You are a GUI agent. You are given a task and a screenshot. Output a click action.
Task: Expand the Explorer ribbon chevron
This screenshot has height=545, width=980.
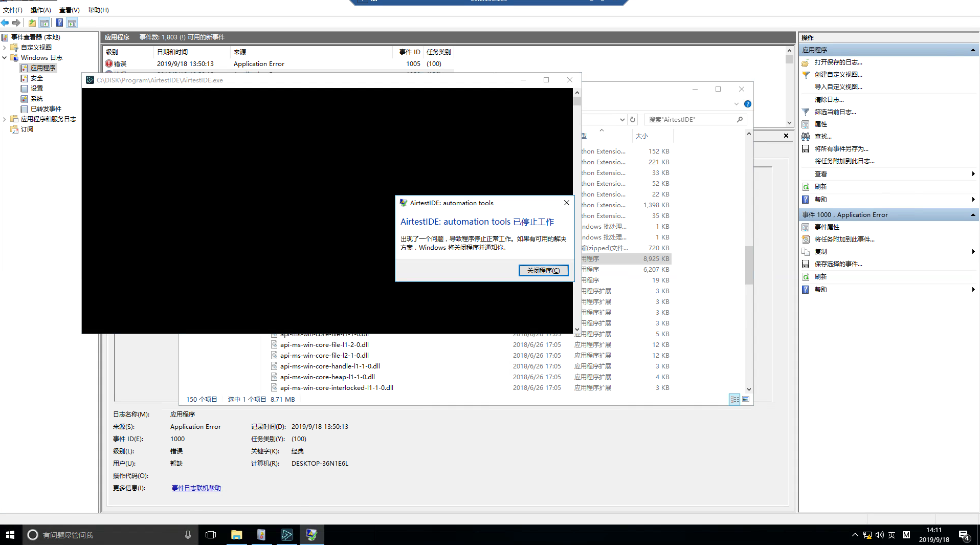click(737, 104)
